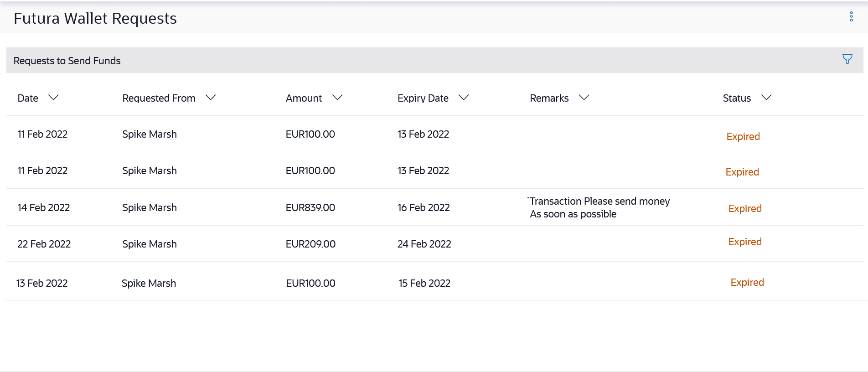Click the EUR209.00 amount cell
This screenshot has width=868, height=372.
[310, 244]
